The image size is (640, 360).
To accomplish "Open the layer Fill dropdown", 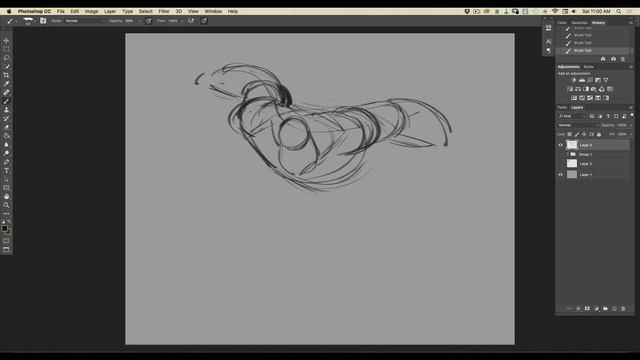I will point(631,134).
